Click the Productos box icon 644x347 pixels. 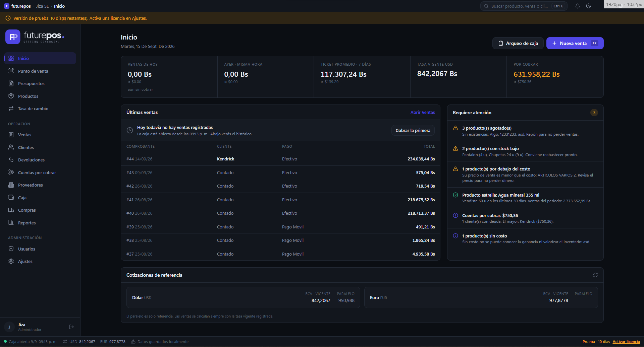click(x=11, y=96)
